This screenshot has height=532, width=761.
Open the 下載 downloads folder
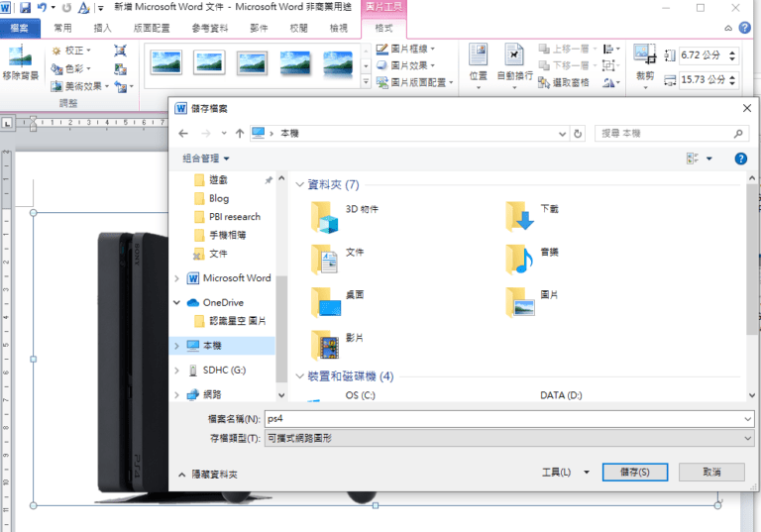click(x=532, y=216)
